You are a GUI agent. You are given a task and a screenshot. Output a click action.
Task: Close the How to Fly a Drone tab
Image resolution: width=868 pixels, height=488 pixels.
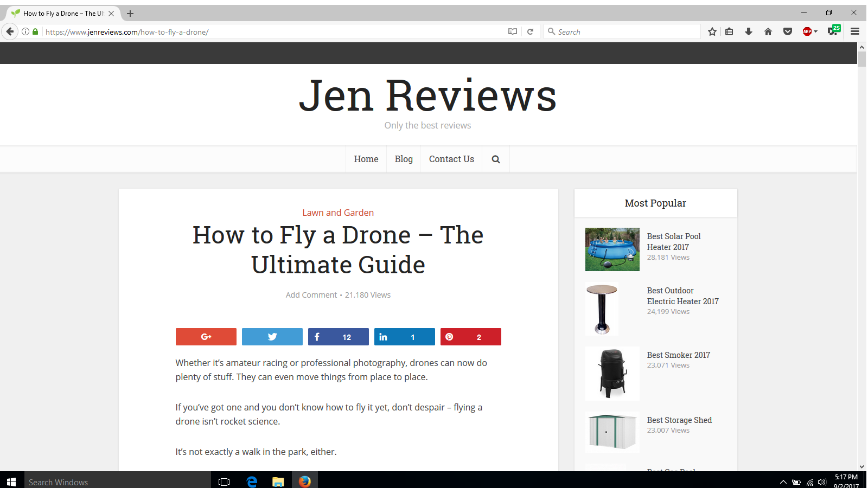[111, 14]
